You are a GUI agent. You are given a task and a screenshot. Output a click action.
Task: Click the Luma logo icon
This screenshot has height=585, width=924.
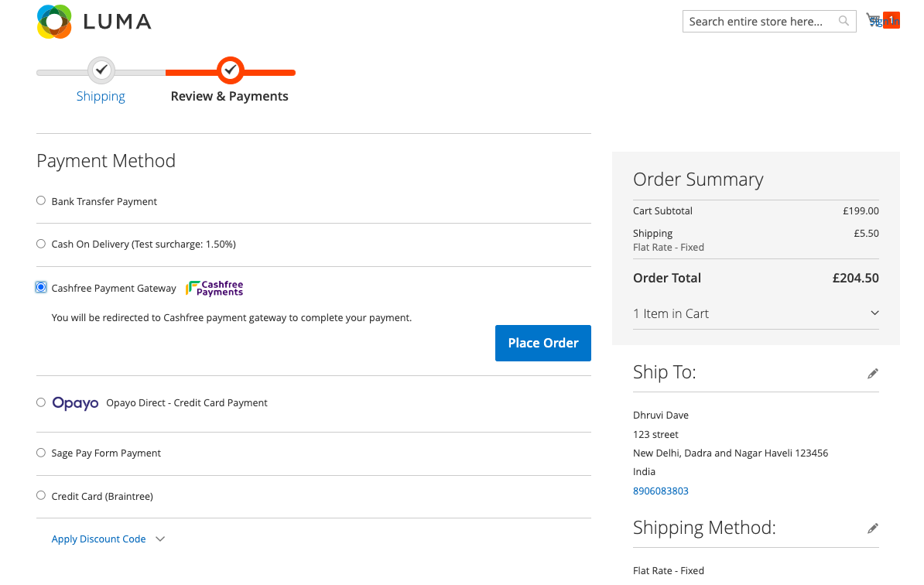(x=54, y=22)
